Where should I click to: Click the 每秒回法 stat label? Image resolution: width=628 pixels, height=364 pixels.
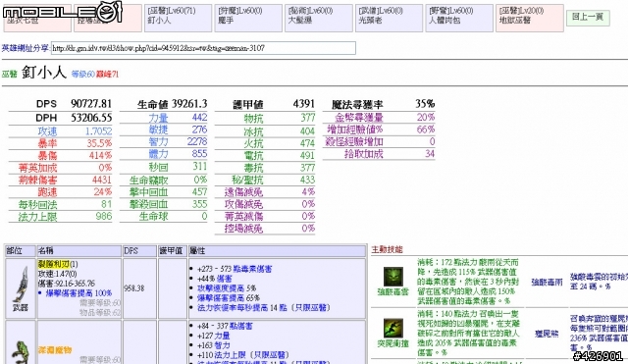pos(37,205)
